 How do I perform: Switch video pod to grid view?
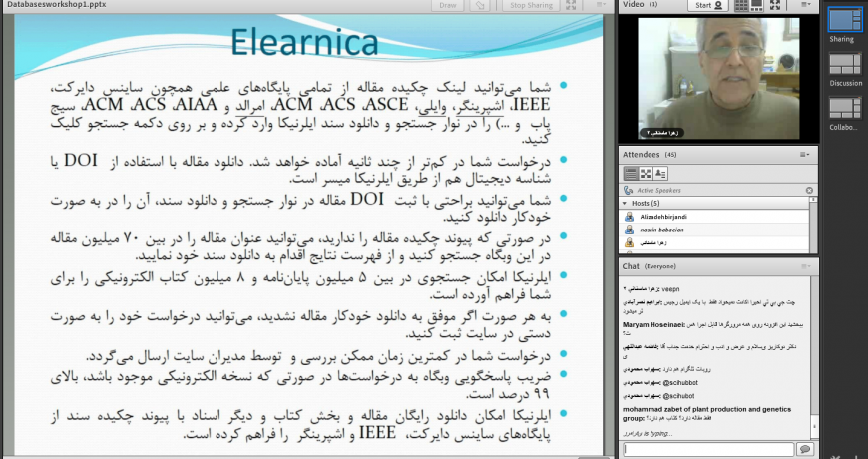tap(741, 5)
